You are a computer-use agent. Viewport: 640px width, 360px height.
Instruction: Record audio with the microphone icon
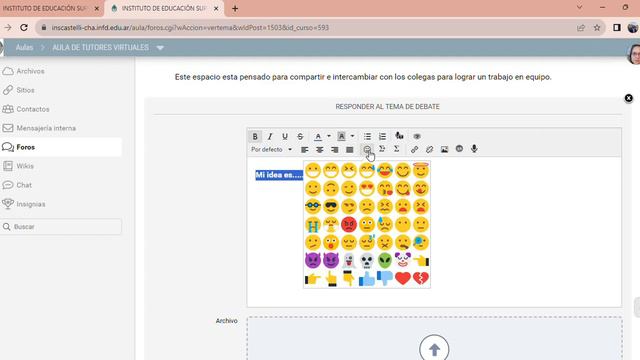pyautogui.click(x=474, y=149)
